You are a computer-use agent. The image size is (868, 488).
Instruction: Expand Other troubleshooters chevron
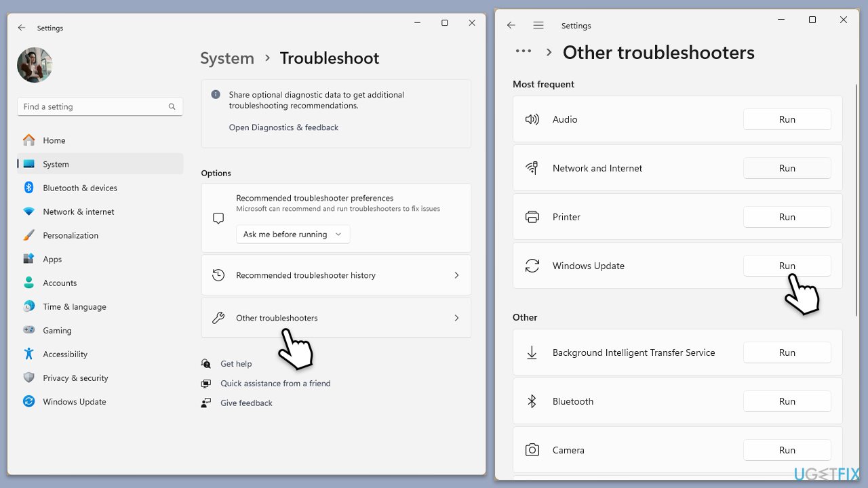[456, 318]
